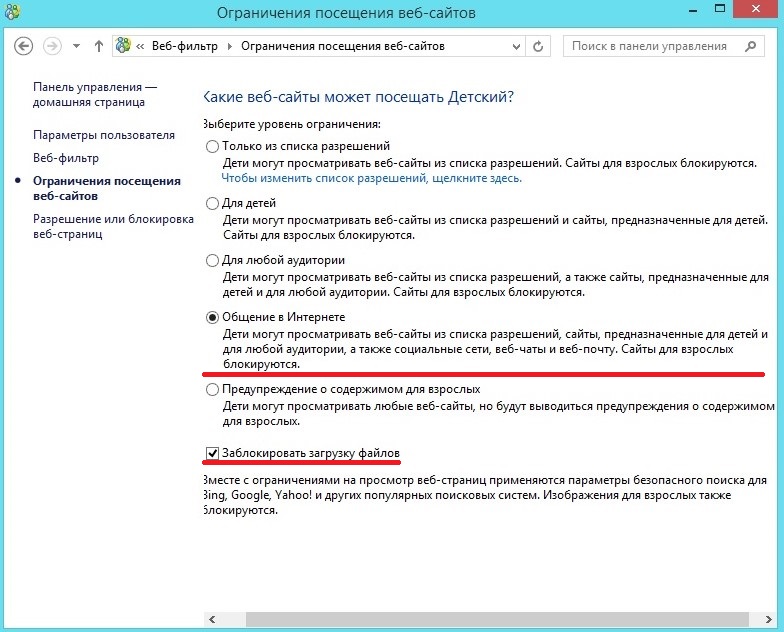
Task: Open Разрешение или блокировка веб-страниц
Action: [113, 226]
